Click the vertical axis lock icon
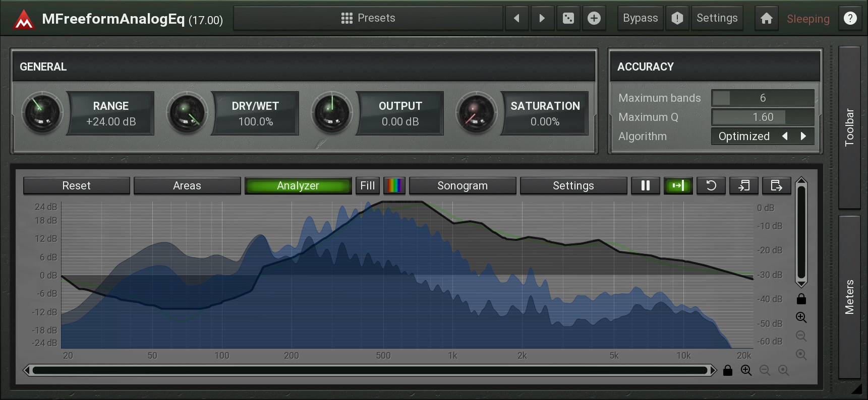 tap(801, 299)
